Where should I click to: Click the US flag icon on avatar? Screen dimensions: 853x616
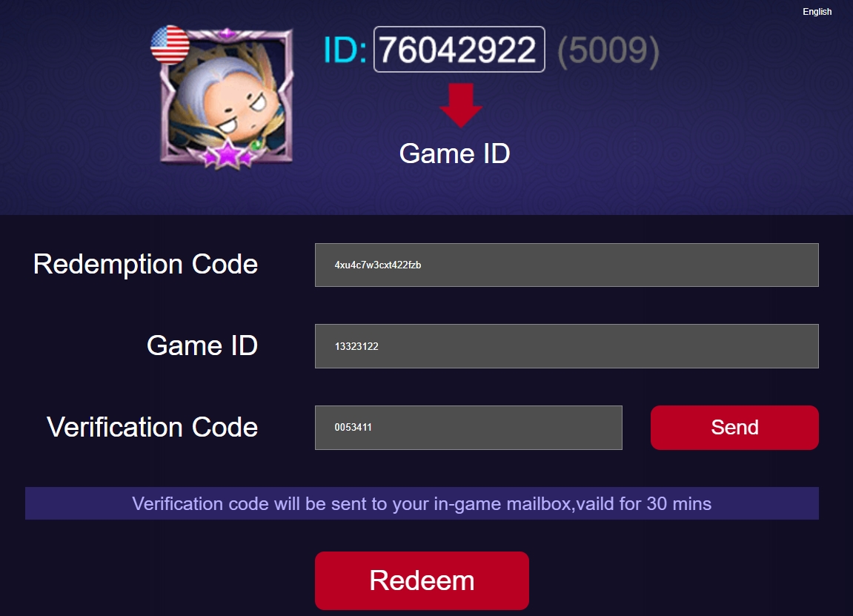170,44
